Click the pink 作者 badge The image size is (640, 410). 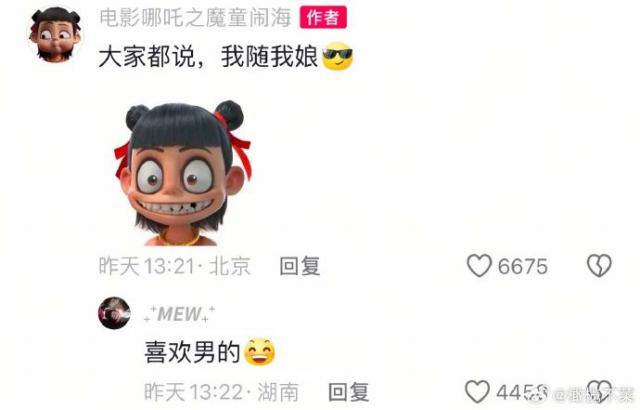pos(323,17)
